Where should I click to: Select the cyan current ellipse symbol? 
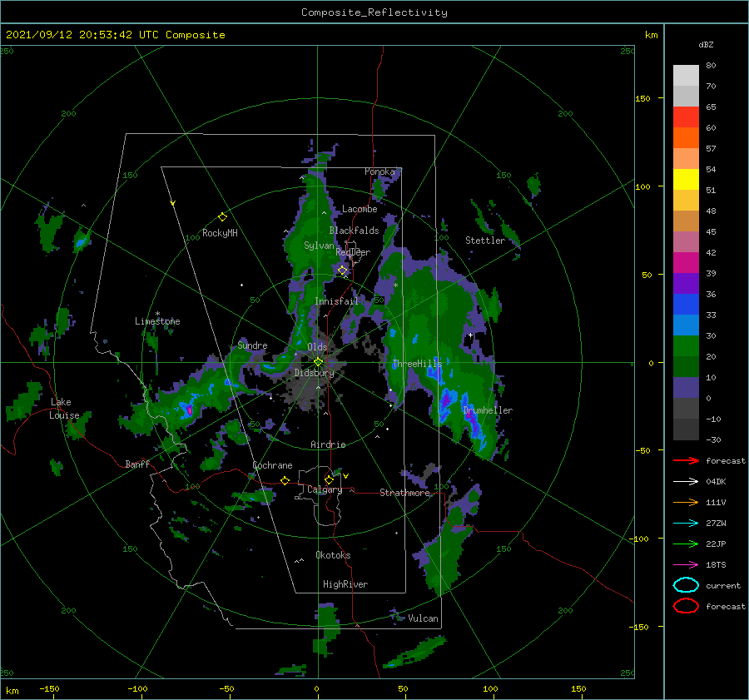point(686,585)
